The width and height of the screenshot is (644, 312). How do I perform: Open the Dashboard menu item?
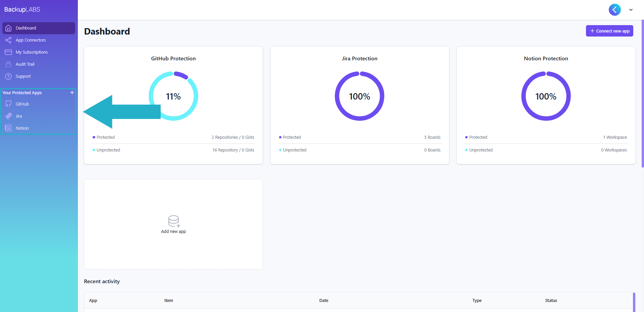[39, 28]
